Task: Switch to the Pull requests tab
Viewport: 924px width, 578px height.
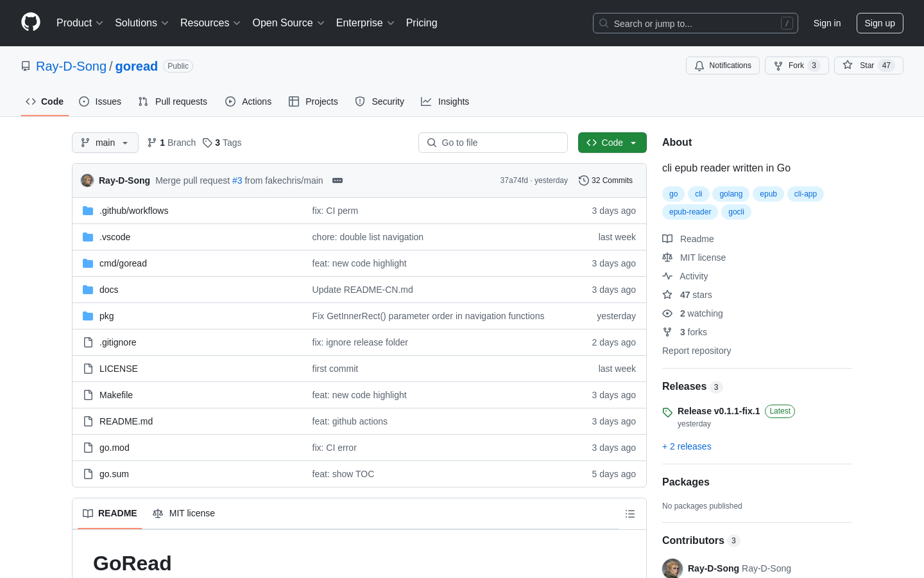Action: click(173, 101)
